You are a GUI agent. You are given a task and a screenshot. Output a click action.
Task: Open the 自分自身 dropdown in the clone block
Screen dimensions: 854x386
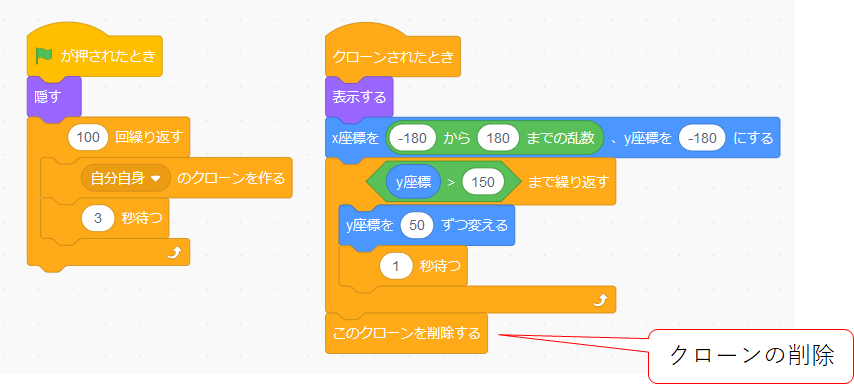126,178
